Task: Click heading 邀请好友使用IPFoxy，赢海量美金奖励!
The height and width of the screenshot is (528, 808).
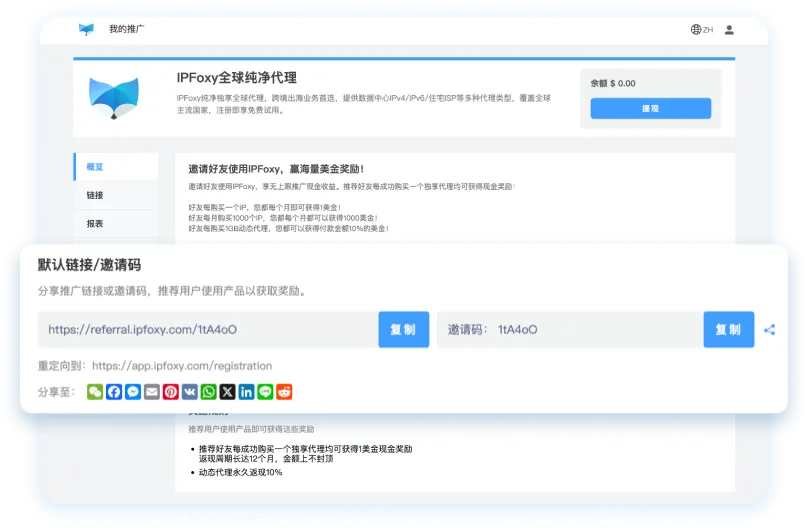Action: tap(276, 169)
